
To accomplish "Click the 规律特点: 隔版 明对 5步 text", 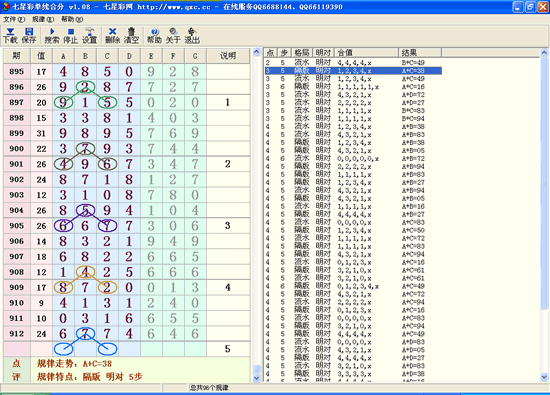I will click(90, 377).
